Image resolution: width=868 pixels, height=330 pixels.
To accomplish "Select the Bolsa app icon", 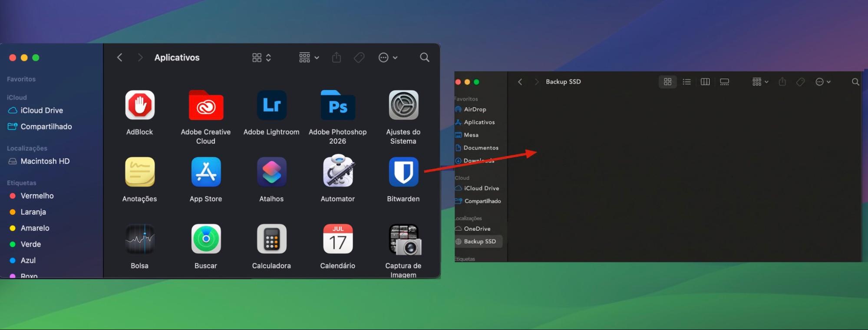I will (139, 239).
